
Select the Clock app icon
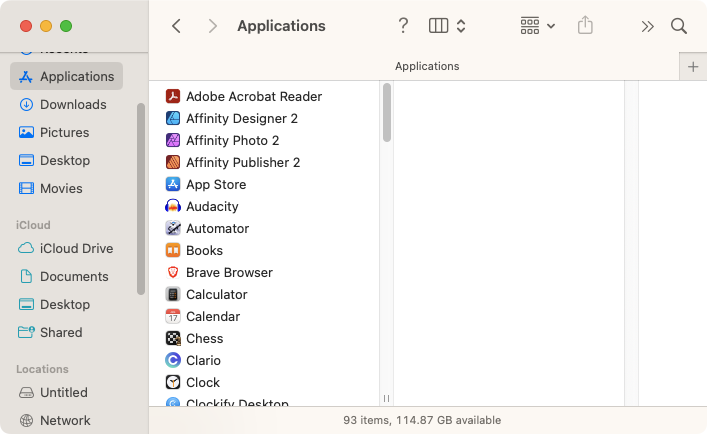click(173, 383)
